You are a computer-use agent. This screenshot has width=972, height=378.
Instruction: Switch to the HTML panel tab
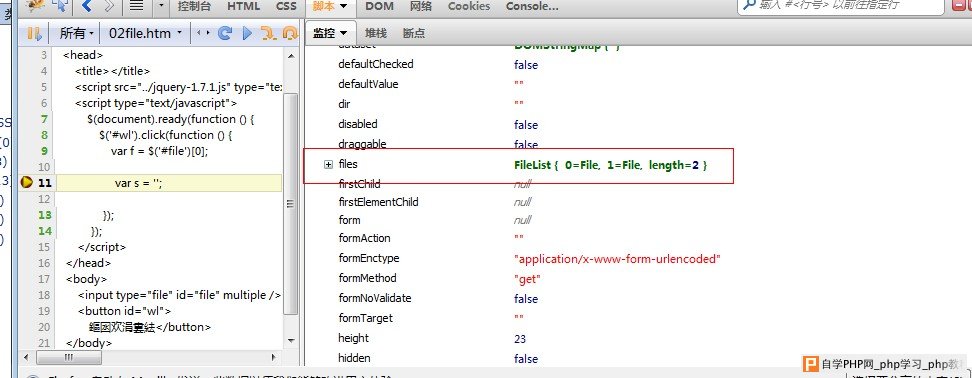(243, 6)
